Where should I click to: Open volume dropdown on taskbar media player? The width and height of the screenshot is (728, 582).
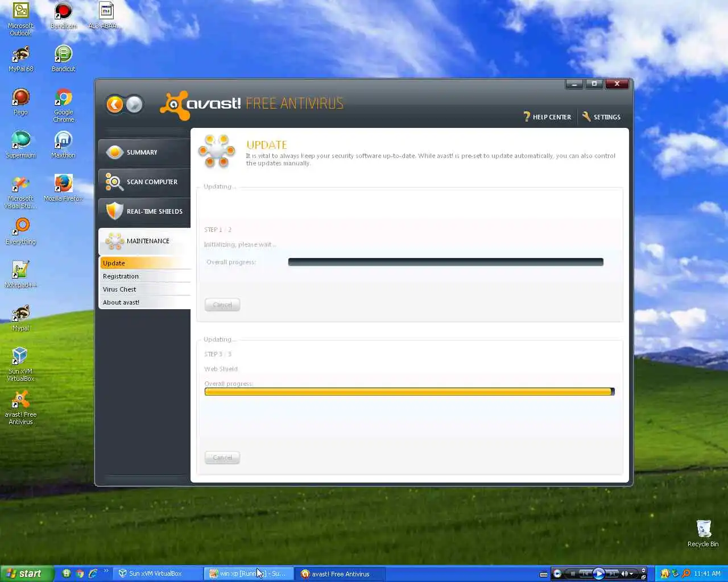631,574
